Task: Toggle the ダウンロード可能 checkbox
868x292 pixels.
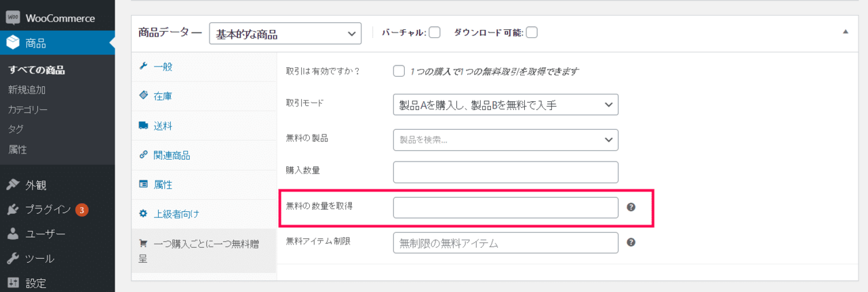Action: click(x=532, y=33)
